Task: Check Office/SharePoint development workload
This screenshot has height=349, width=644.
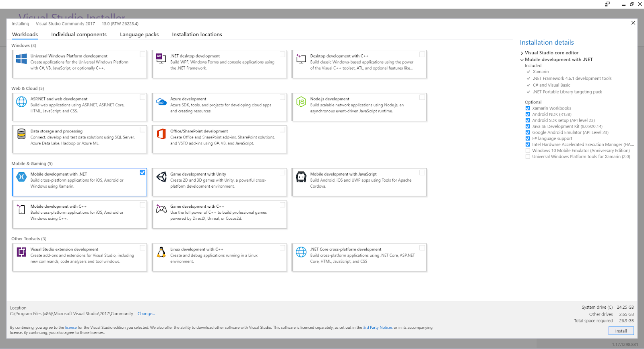Action: point(282,130)
